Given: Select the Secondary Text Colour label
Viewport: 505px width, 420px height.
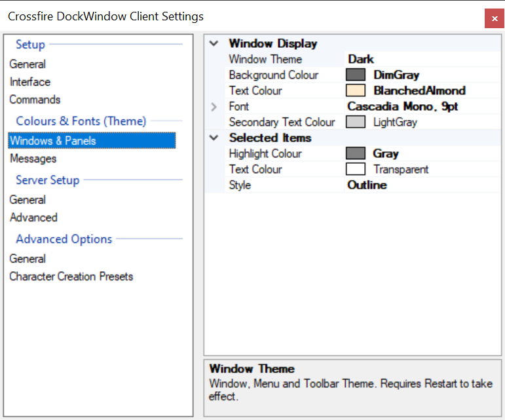Looking at the screenshot, I should [x=282, y=122].
